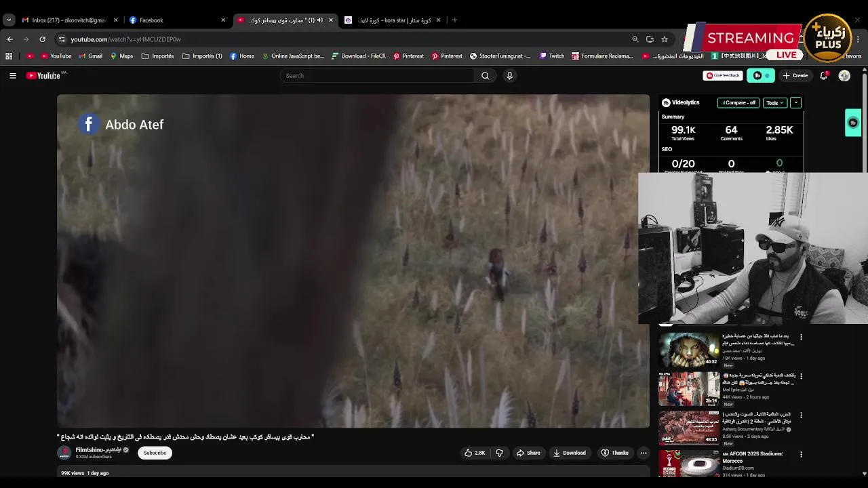Open the Facebook Home bookmark
The width and height of the screenshot is (868, 488).
click(242, 56)
